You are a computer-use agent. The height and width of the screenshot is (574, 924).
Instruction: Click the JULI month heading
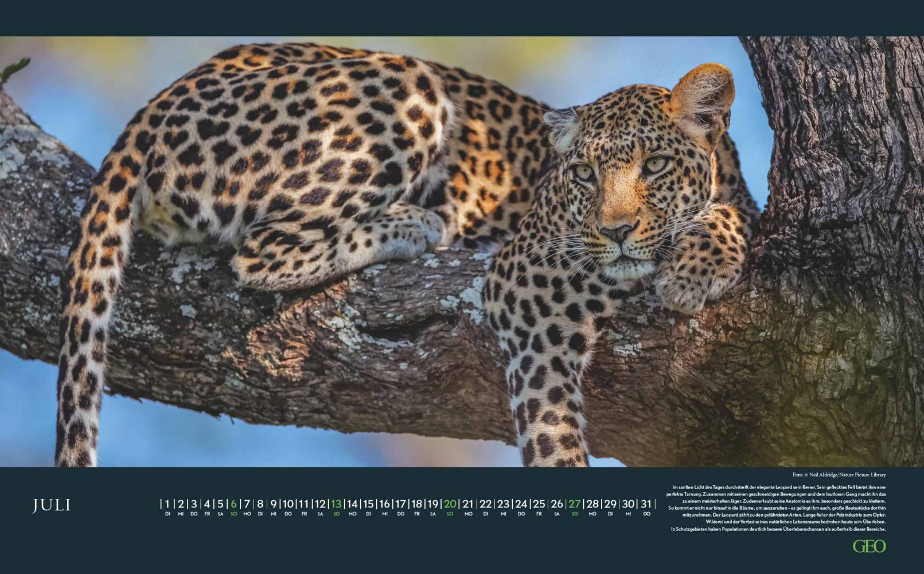pos(51,505)
